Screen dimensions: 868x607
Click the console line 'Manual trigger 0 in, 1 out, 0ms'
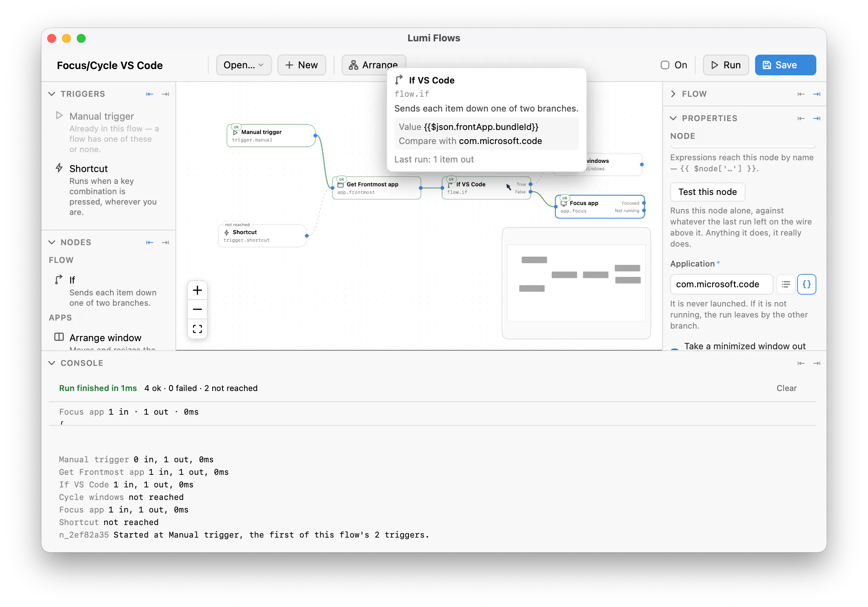click(136, 460)
